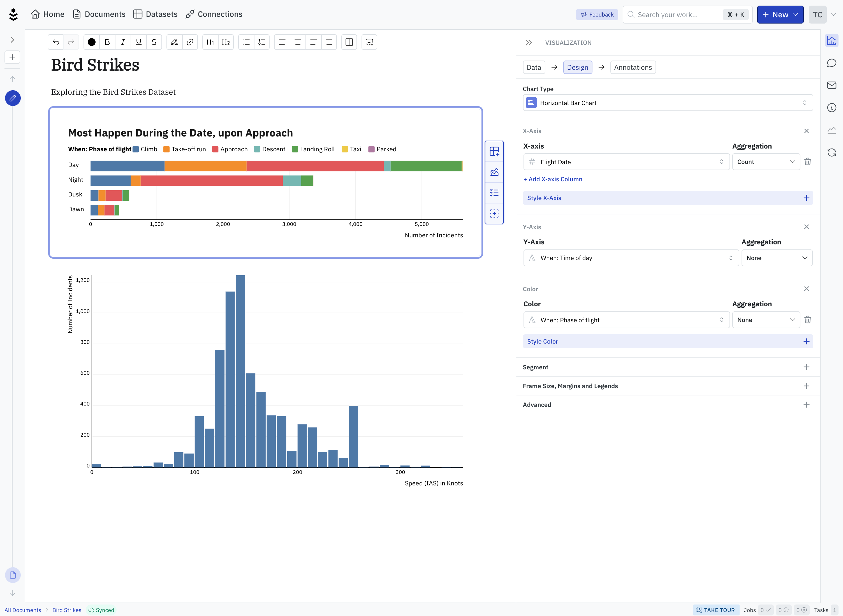Screen dimensions: 843x616
Task: Toggle strikethrough formatting
Action: point(154,42)
